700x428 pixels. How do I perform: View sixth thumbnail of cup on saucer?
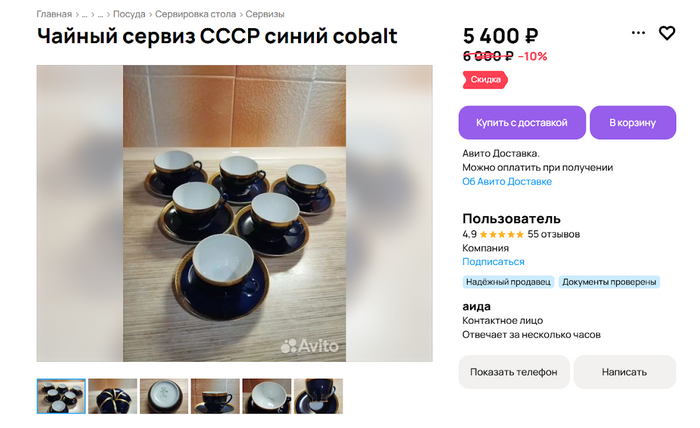click(x=318, y=396)
